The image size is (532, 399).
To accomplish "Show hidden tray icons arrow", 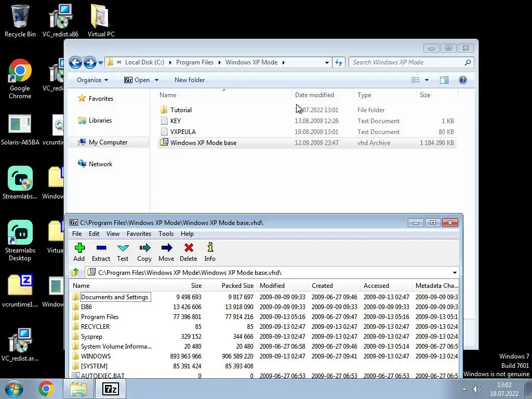I will (x=464, y=389).
